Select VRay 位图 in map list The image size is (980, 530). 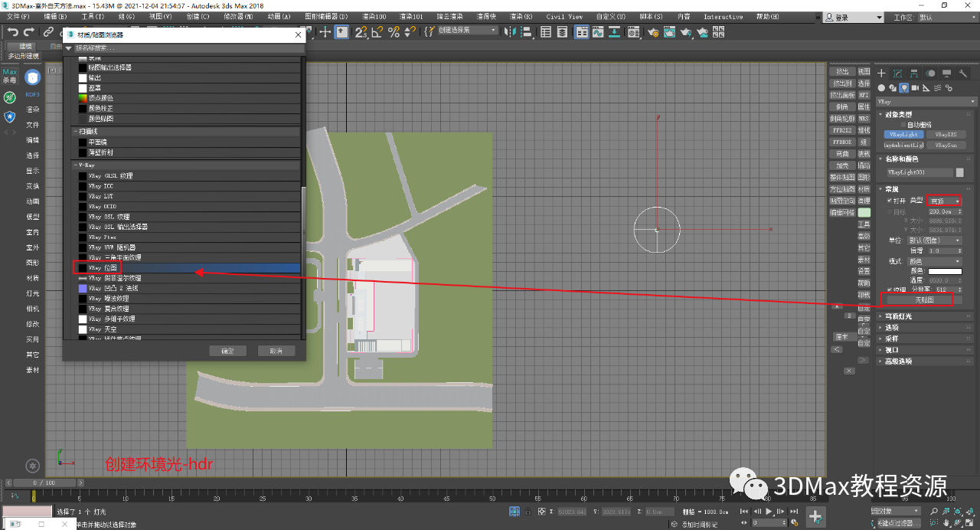pyautogui.click(x=190, y=268)
